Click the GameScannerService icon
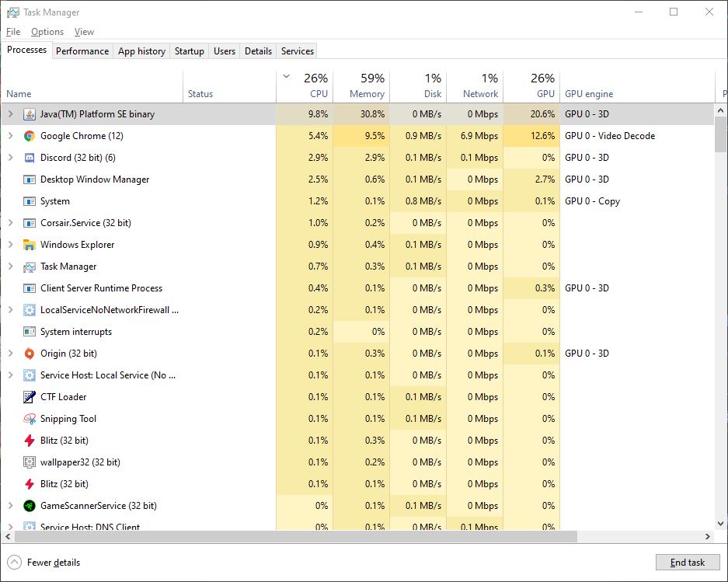Viewport: 728px width, 582px height. [30, 506]
